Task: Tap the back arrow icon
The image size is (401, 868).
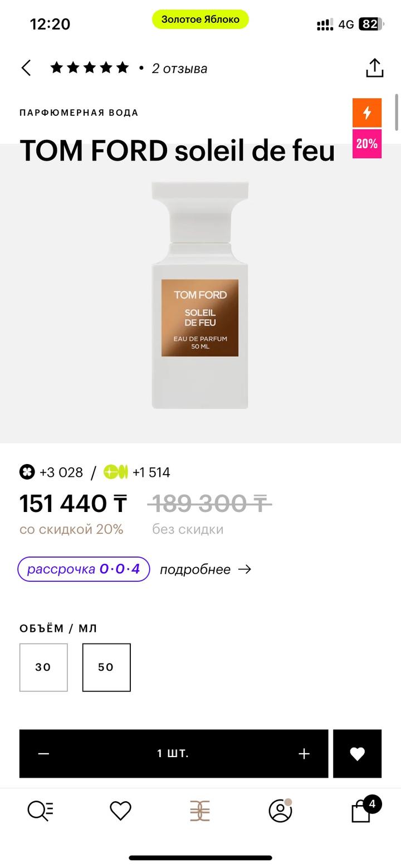Action: pyautogui.click(x=26, y=68)
